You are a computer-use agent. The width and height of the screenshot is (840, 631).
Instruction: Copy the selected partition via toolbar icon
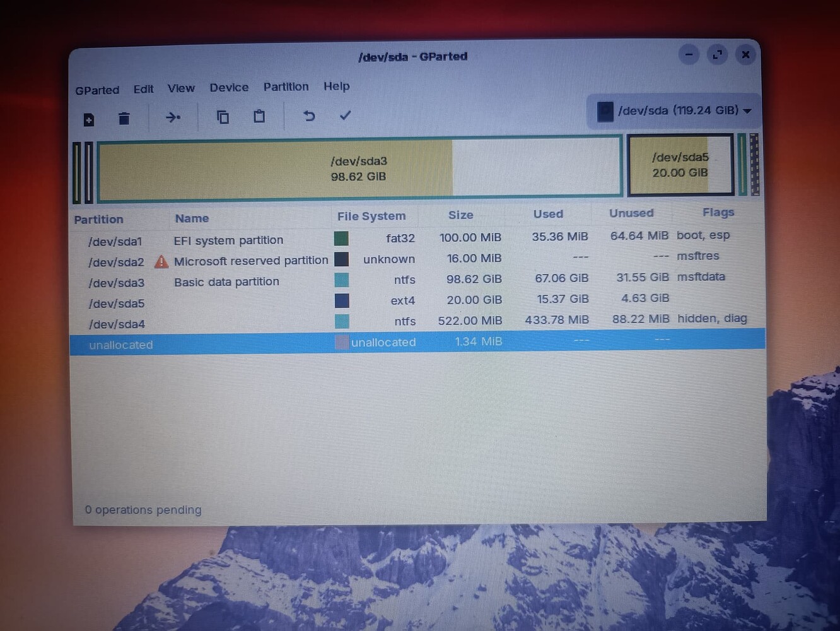[x=223, y=117]
